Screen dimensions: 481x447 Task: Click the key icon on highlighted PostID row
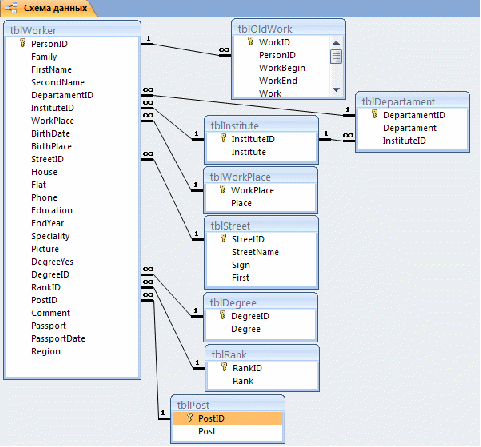pyautogui.click(x=190, y=417)
